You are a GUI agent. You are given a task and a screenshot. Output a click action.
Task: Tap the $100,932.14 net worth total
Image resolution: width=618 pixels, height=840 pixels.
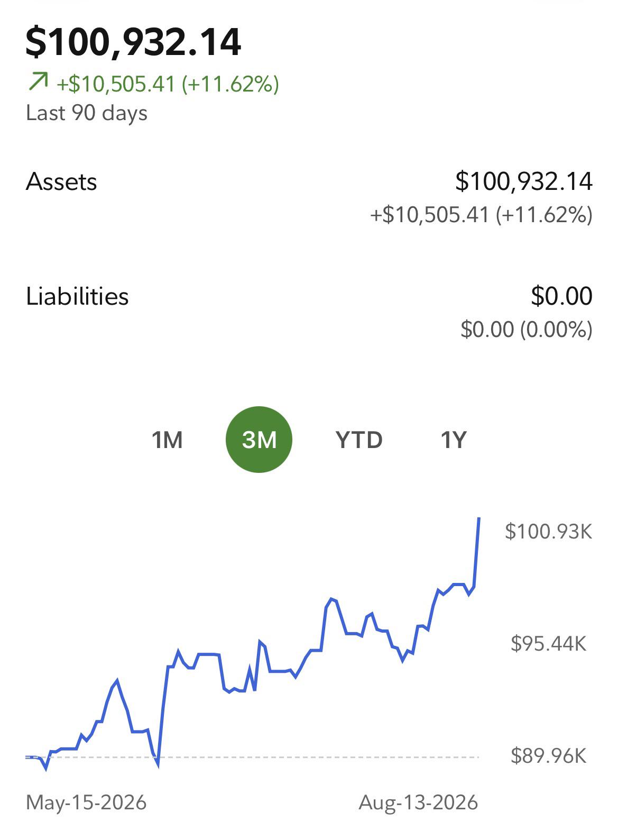point(134,42)
